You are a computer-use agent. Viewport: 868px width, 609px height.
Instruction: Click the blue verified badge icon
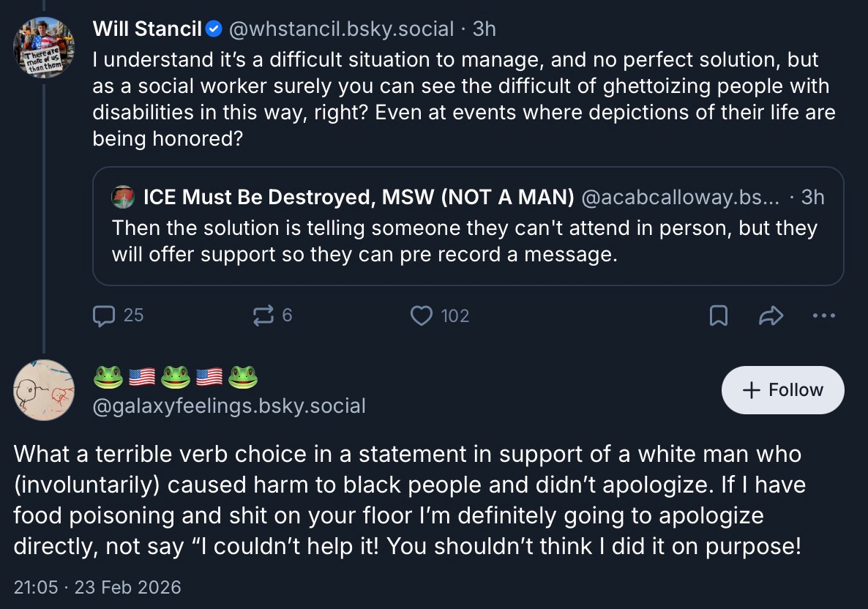point(214,29)
